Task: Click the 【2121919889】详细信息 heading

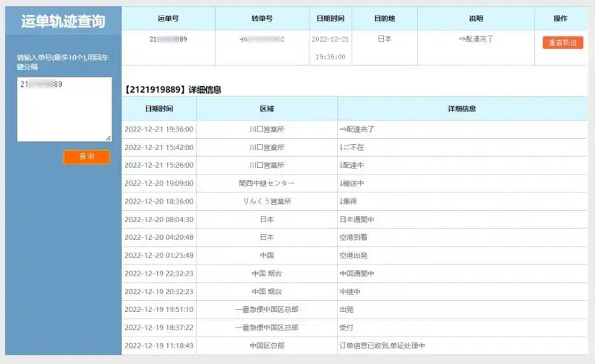Action: [x=173, y=89]
